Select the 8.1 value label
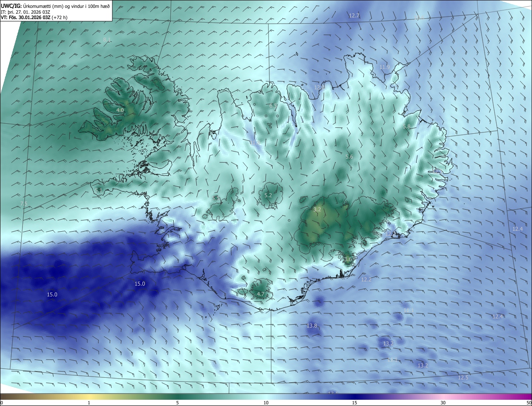 107,39
